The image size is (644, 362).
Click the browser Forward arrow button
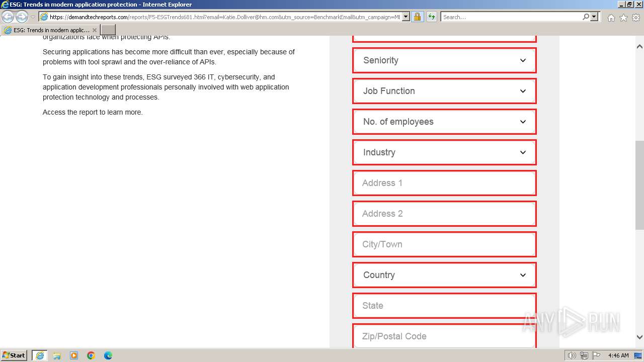[x=22, y=17]
